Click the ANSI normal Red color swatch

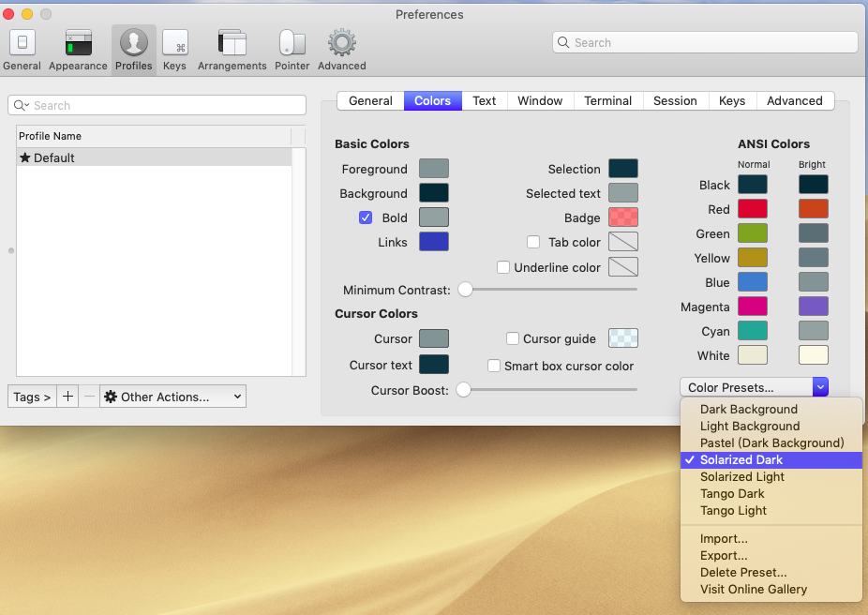(753, 209)
